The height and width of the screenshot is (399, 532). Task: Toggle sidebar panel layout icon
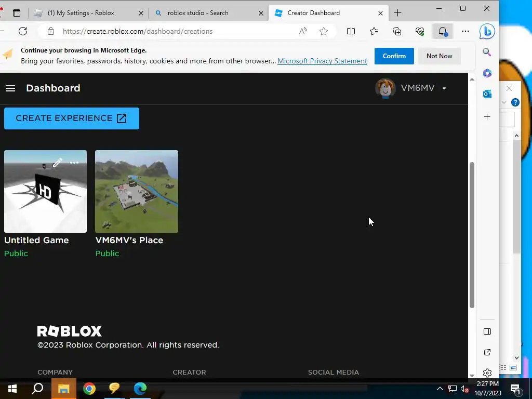(x=487, y=331)
